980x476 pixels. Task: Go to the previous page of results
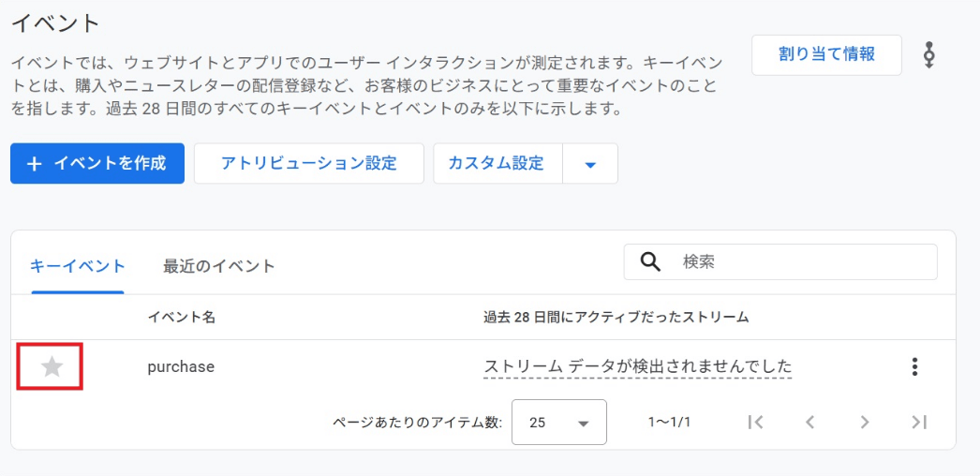[810, 423]
